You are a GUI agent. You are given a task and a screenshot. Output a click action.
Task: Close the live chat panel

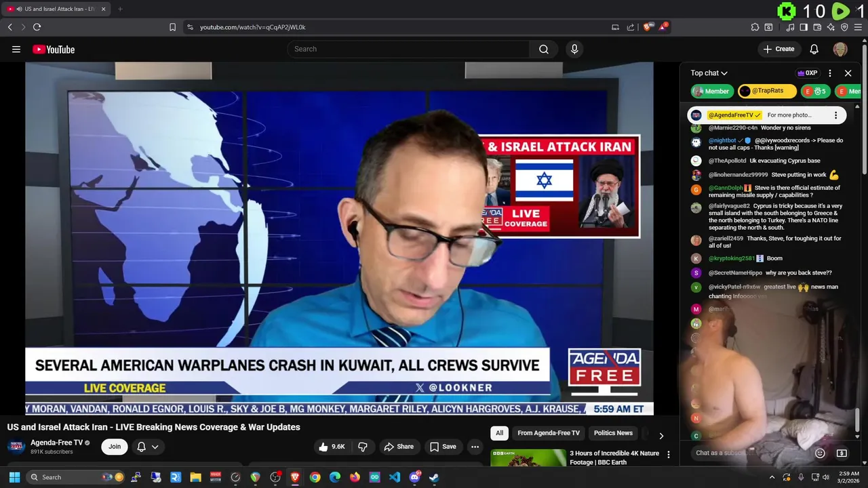coord(848,73)
